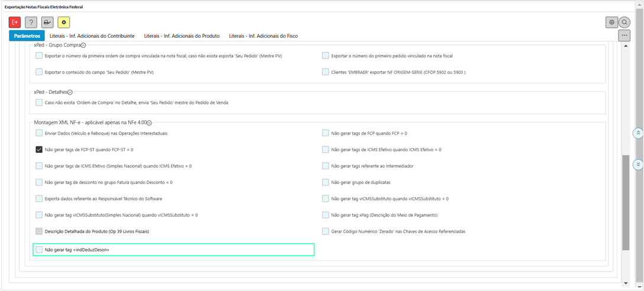Check 'Não gerar grupo de duplicatas' option
Image resolution: width=644 pixels, height=291 pixels.
pos(326,182)
